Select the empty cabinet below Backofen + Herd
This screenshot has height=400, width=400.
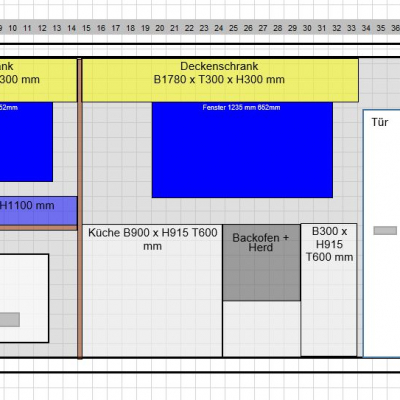[x=262, y=329]
